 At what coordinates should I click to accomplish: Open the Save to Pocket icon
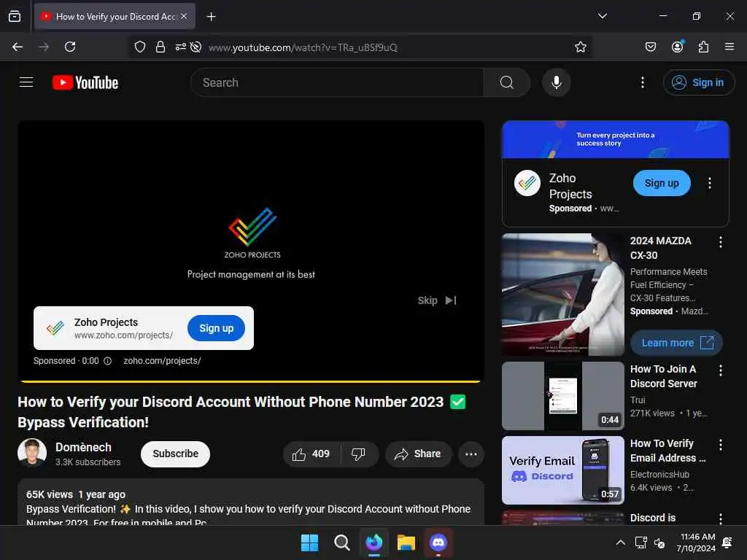[x=650, y=47]
